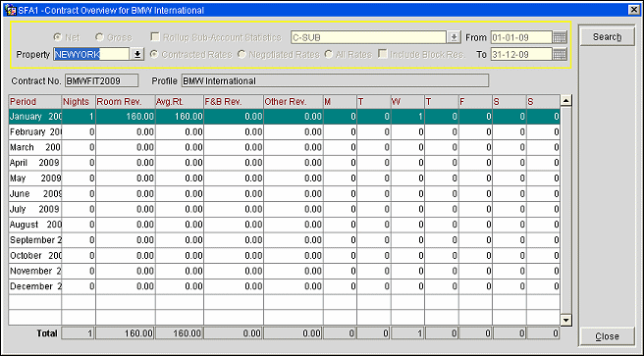
Task: Open the C-SUB dropdown arrow
Action: pyautogui.click(x=454, y=37)
